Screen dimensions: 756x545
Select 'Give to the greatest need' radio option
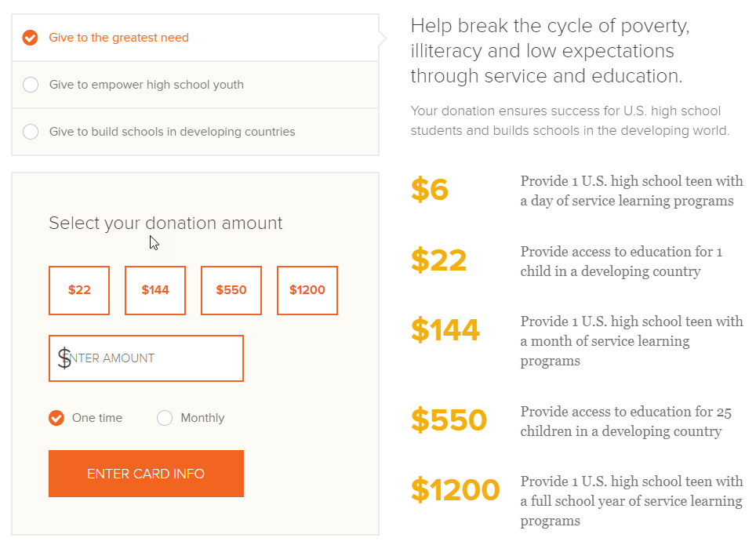[30, 38]
